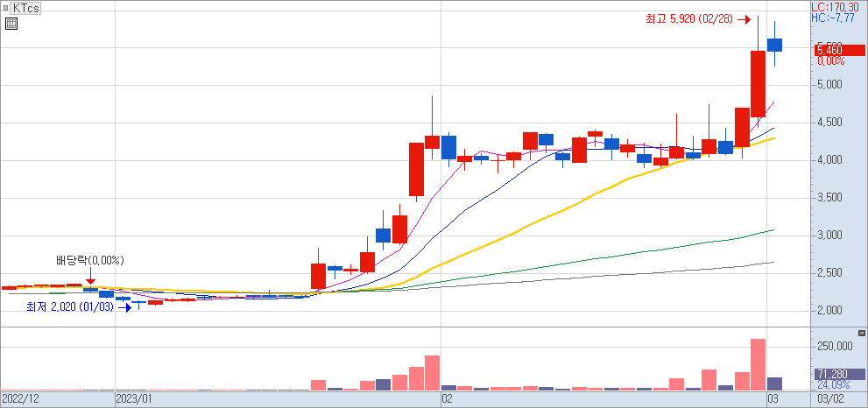Select the large red candle on 02/28
The image size is (868, 408).
click(758, 84)
